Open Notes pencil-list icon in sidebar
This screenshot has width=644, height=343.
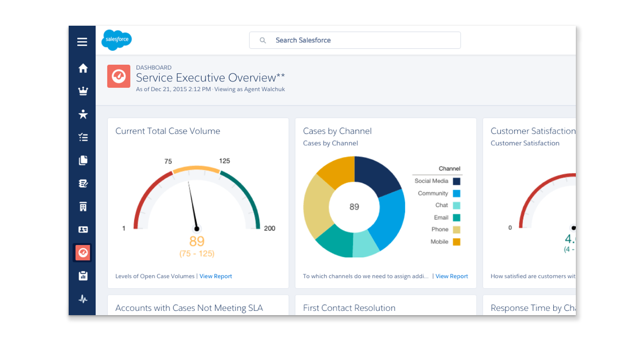pos(83,183)
